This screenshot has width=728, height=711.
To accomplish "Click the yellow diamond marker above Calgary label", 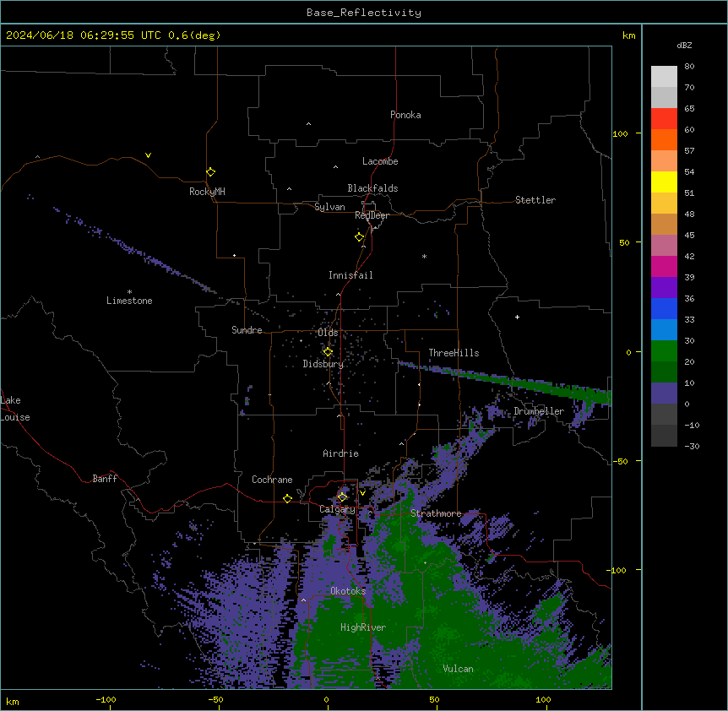I will point(342,497).
